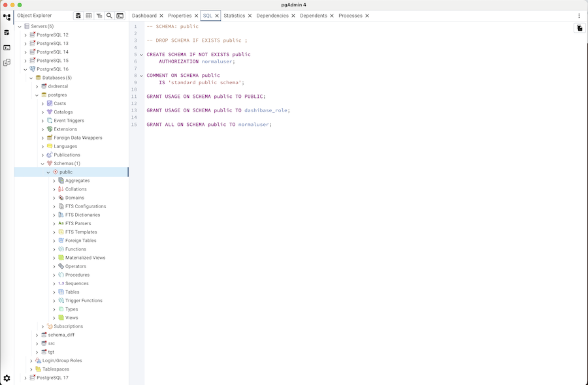588x385 pixels.
Task: Click the Search objects magnifier icon
Action: click(109, 16)
